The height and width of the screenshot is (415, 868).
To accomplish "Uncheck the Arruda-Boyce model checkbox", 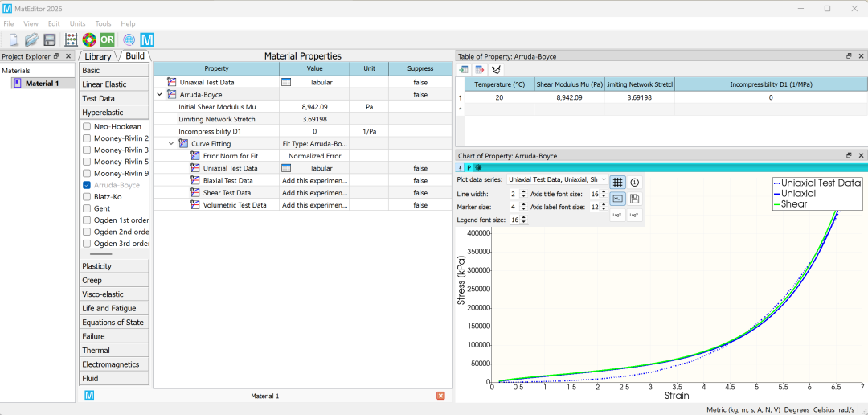I will pos(86,185).
